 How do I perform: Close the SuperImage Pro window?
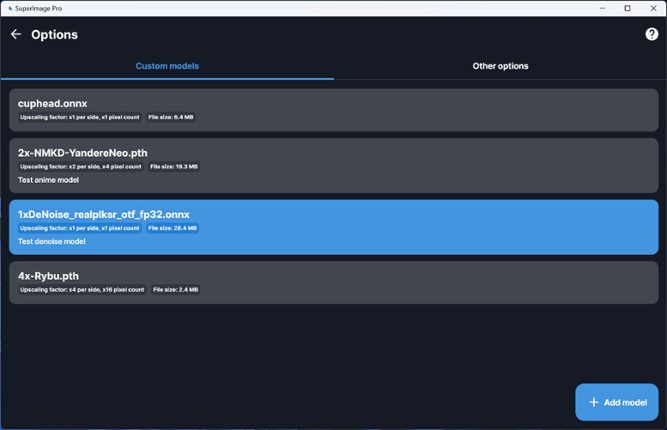[x=653, y=8]
